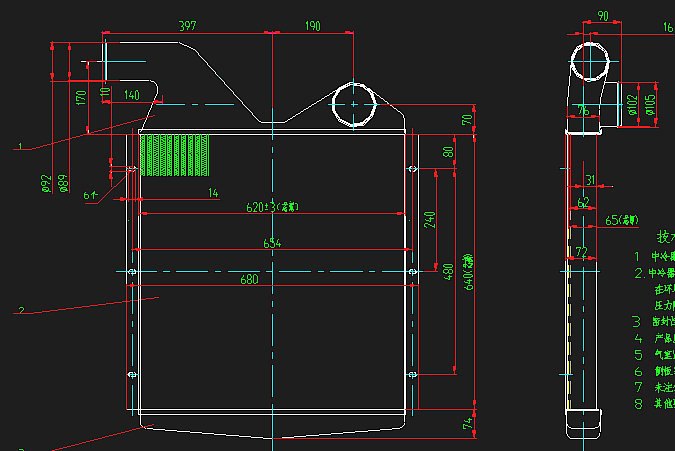This screenshot has width=675, height=451.
Task: Click the 140 dimension label
Action: pyautogui.click(x=132, y=95)
